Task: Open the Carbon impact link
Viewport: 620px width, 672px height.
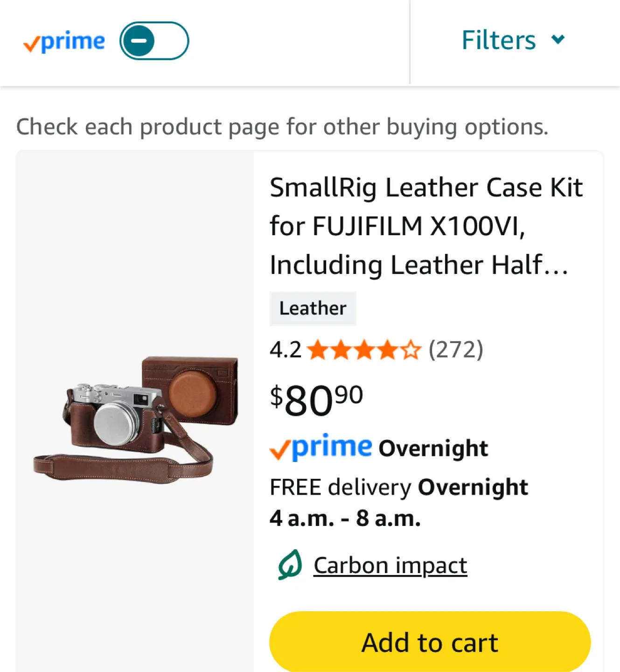Action: point(390,566)
